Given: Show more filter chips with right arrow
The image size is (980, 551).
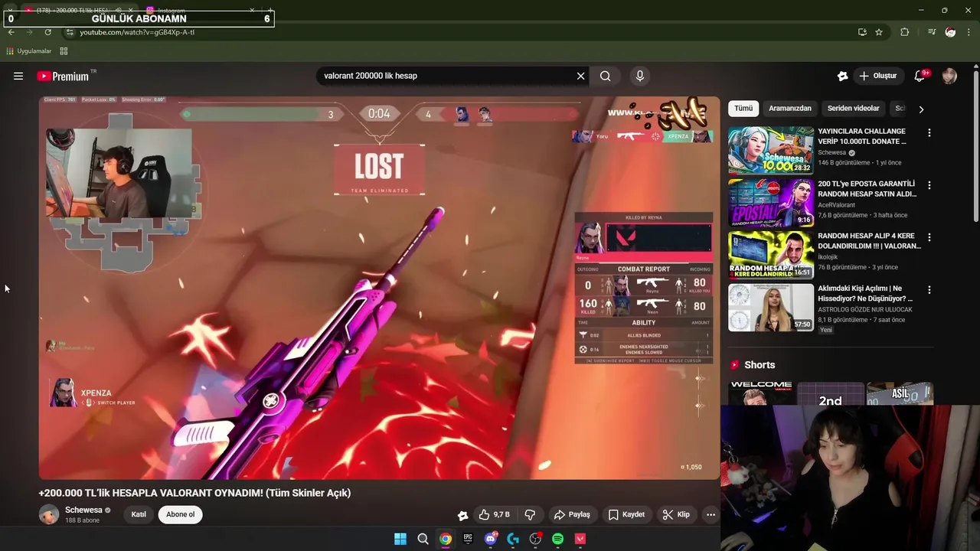Looking at the screenshot, I should [x=921, y=109].
